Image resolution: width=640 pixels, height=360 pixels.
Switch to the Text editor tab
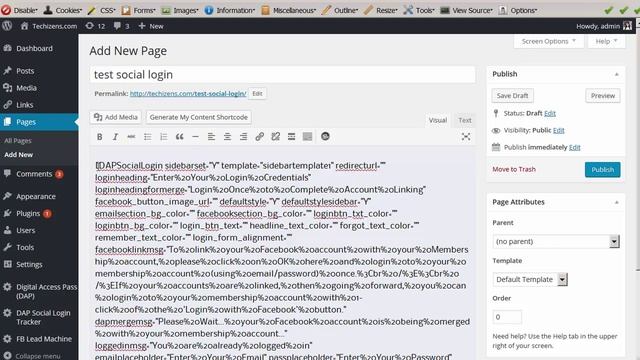pos(464,120)
